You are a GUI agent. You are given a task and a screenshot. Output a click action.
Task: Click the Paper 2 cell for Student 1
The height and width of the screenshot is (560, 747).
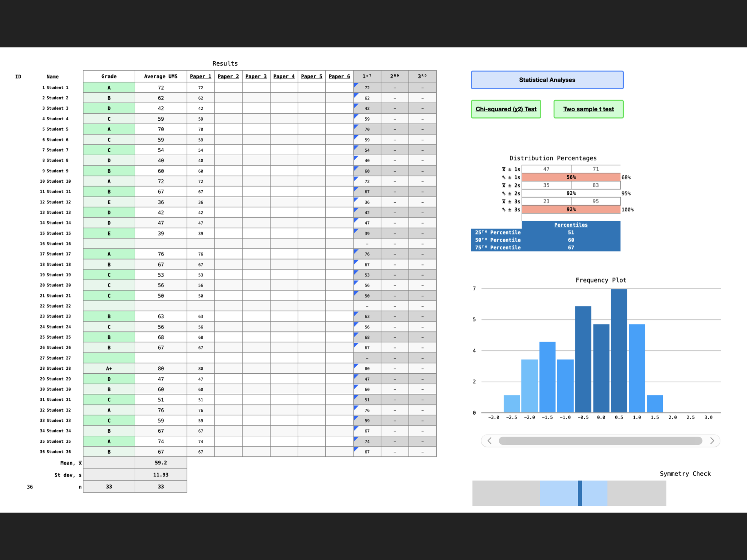(228, 87)
